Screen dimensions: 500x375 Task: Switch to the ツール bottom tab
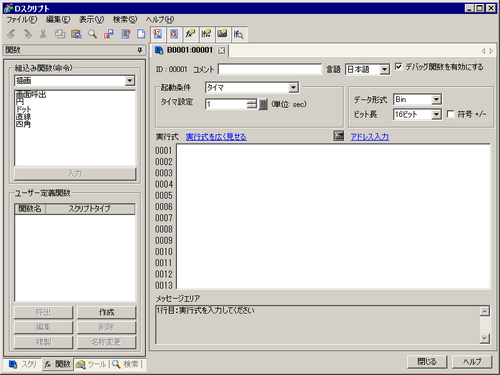91,364
